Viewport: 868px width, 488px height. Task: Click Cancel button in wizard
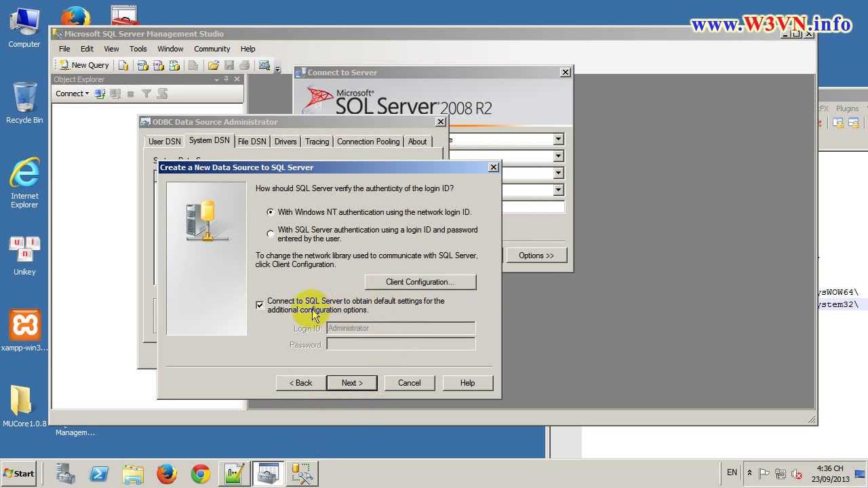point(410,383)
